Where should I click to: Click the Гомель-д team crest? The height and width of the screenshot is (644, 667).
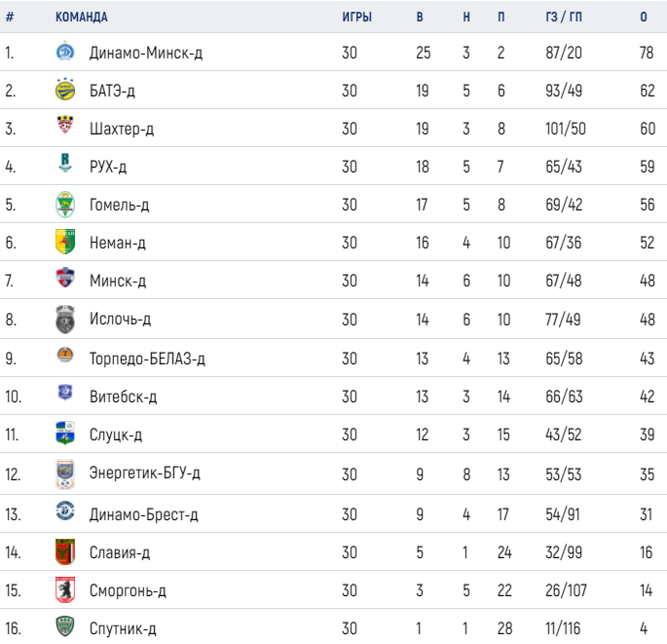[64, 205]
